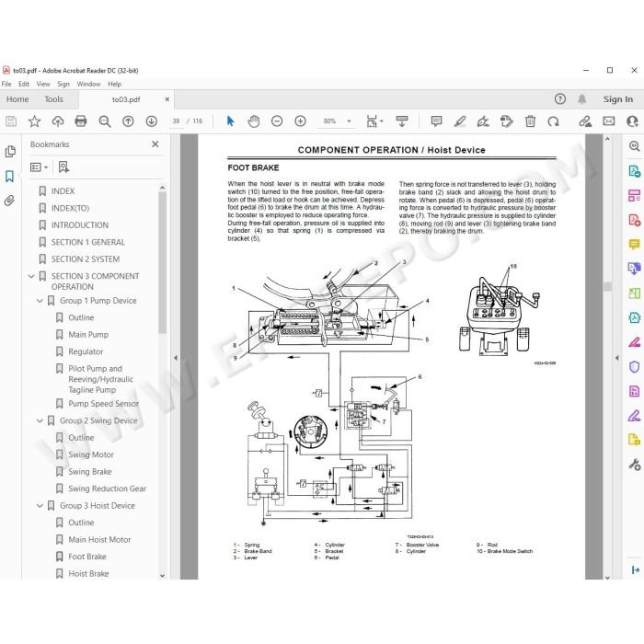This screenshot has height=644, width=644.
Task: Open the Swing Motor bookmark
Action: click(91, 454)
